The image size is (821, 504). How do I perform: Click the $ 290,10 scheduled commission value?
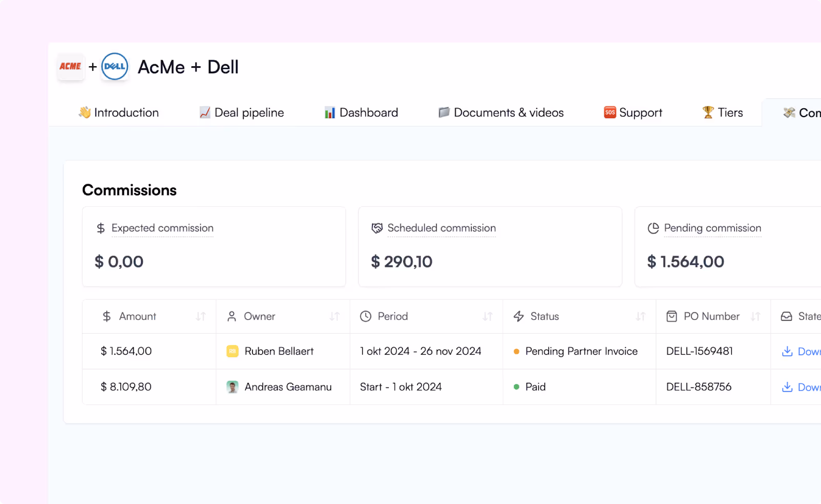pos(402,262)
